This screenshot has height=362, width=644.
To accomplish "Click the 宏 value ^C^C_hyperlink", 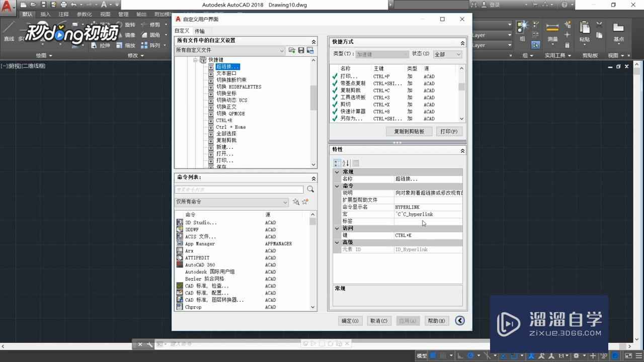I will 428,214.
